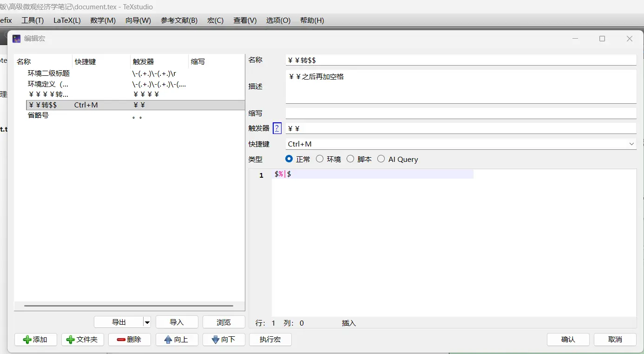
Task: Choose the 脚本 type radio button
Action: pyautogui.click(x=350, y=159)
